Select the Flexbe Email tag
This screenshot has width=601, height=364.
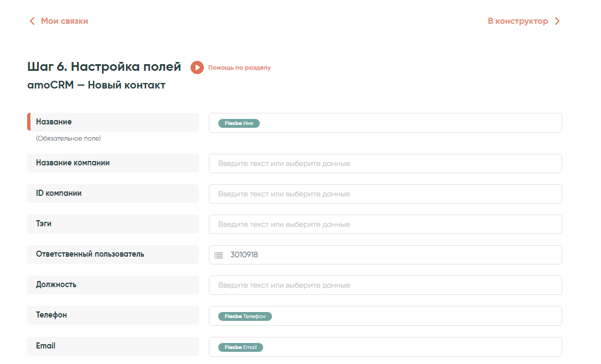click(x=240, y=347)
